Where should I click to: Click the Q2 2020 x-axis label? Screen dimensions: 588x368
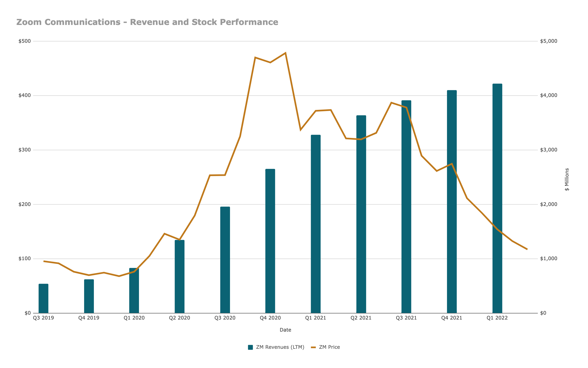point(179,318)
